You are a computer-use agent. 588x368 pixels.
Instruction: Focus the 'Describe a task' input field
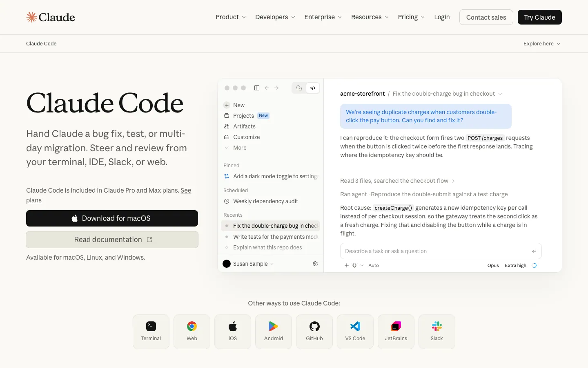(441, 251)
